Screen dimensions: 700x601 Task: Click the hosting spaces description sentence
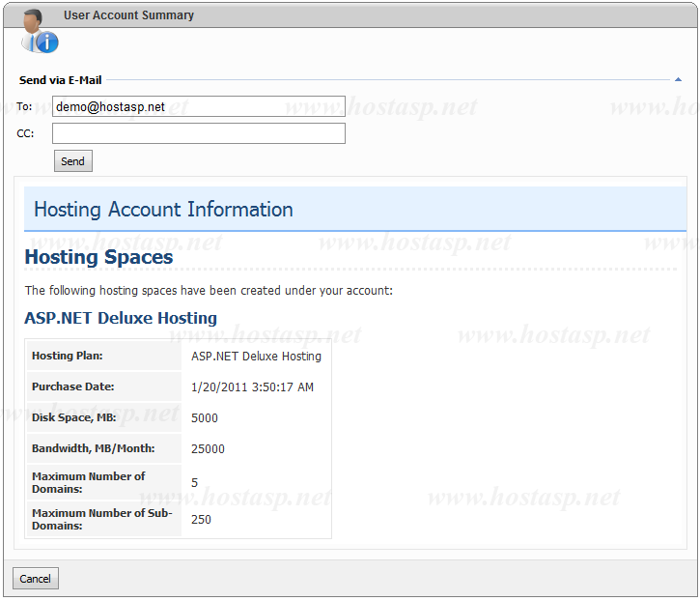coord(209,290)
